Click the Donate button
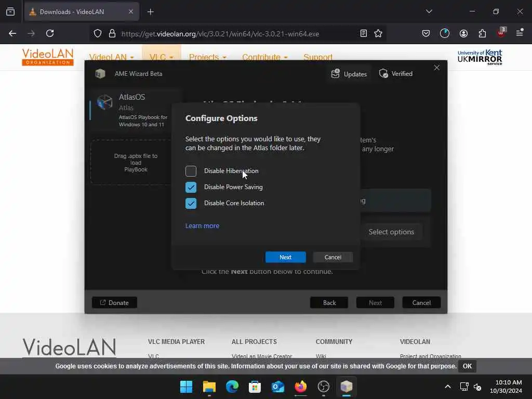 [x=114, y=303]
